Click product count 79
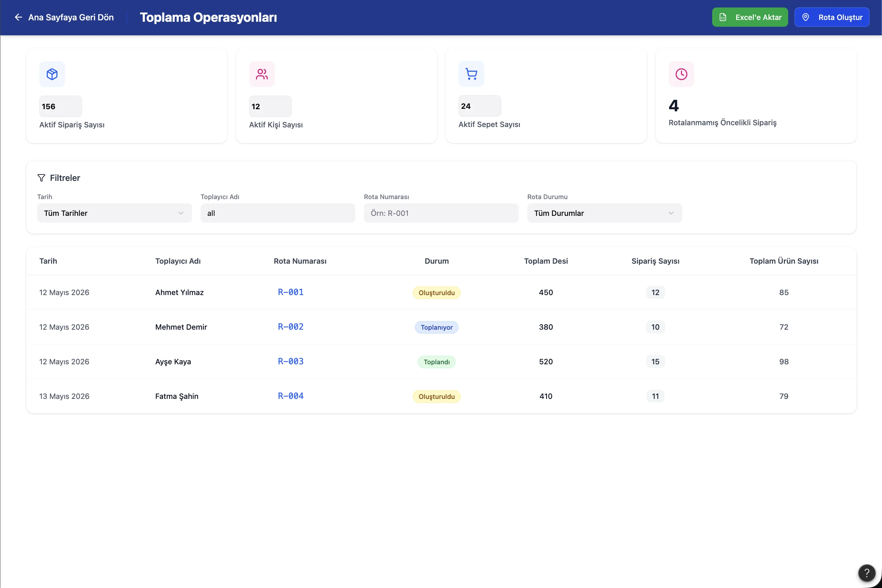This screenshot has width=882, height=588. pyautogui.click(x=784, y=396)
